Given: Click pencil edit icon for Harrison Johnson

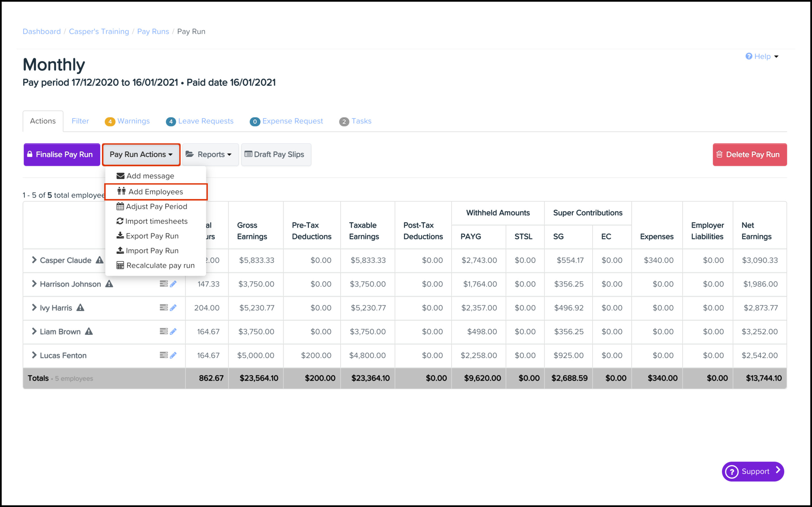Looking at the screenshot, I should 173,284.
